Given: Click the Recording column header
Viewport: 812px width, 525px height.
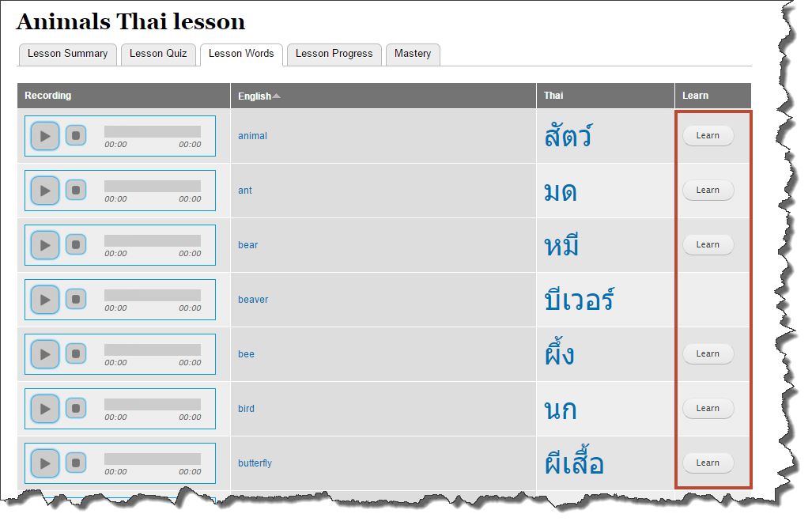Looking at the screenshot, I should pyautogui.click(x=124, y=96).
